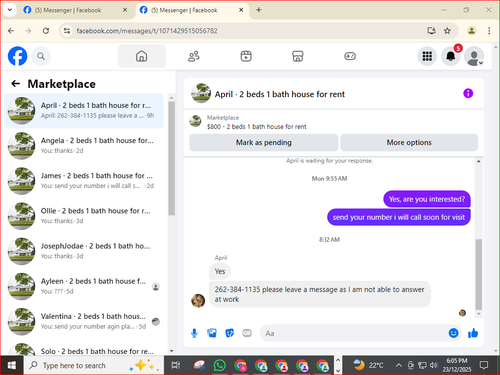Open a new browser tab
Image resolution: width=500 pixels, height=375 pixels.
coord(259,10)
